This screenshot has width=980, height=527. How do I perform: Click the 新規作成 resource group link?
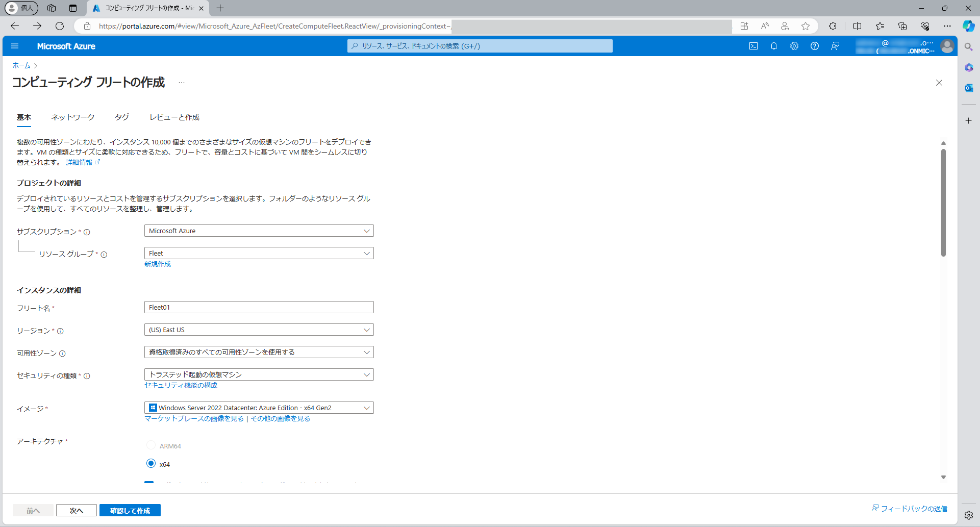tap(158, 264)
